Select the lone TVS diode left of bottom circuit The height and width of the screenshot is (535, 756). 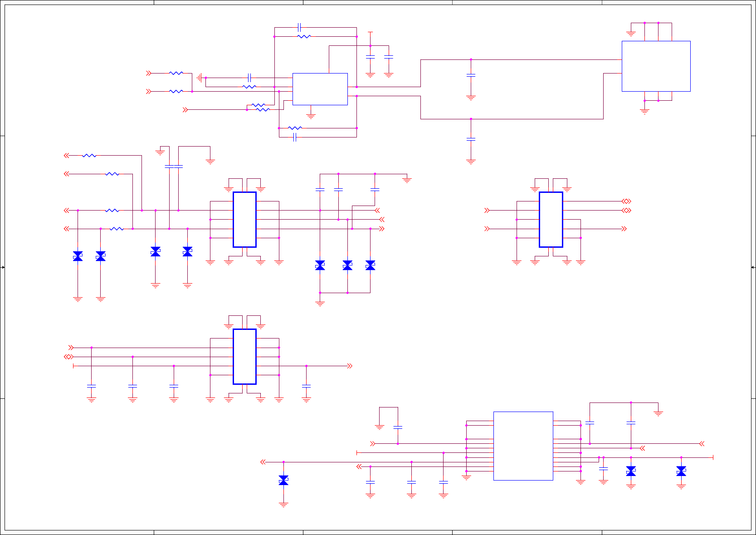283,480
